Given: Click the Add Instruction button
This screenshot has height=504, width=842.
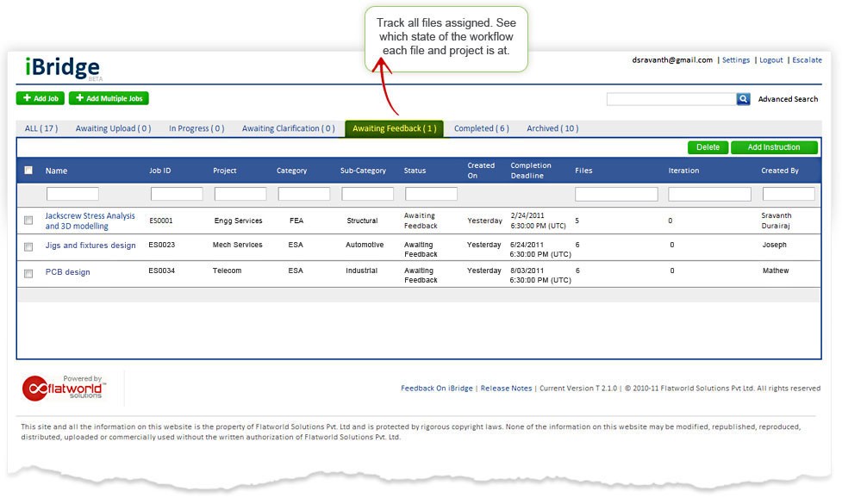Looking at the screenshot, I should 774,147.
